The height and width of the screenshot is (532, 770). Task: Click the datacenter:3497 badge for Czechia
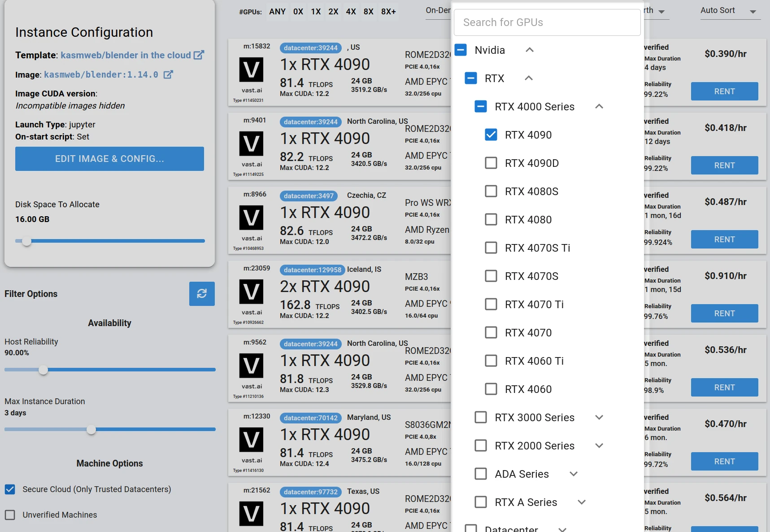point(309,196)
